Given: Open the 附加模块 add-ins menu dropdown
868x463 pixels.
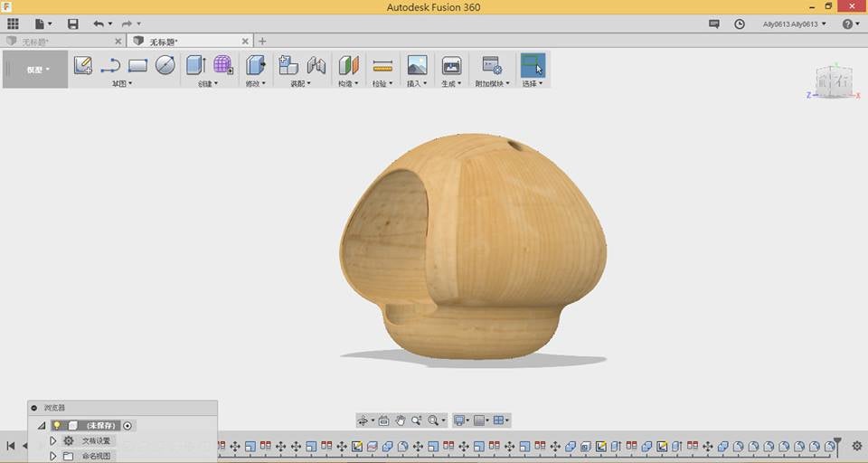Looking at the screenshot, I should 492,83.
